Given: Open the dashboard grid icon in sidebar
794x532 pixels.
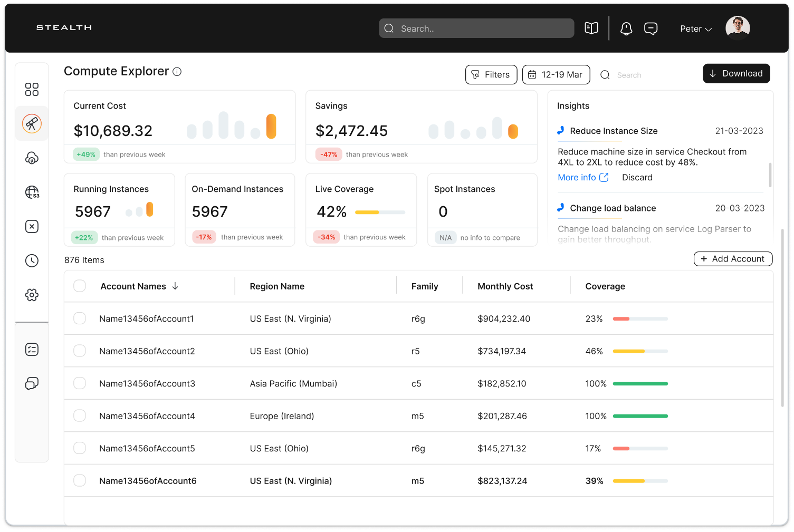Looking at the screenshot, I should click(32, 89).
